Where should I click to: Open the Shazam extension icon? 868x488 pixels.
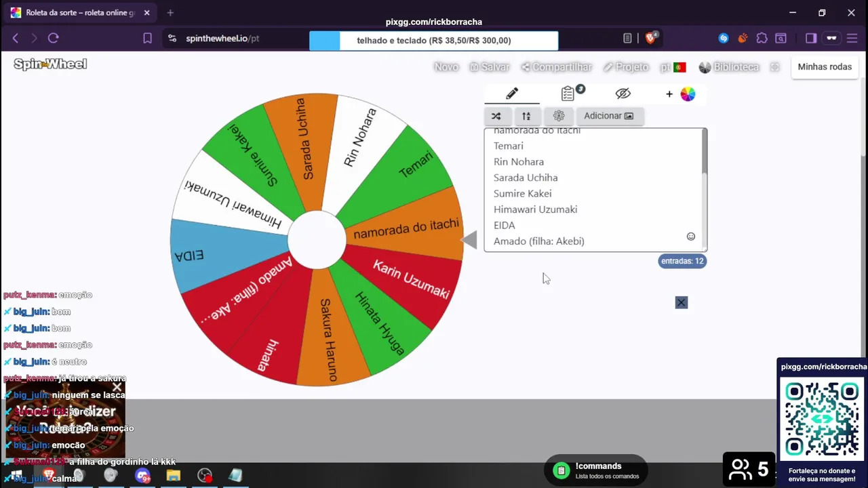point(724,39)
